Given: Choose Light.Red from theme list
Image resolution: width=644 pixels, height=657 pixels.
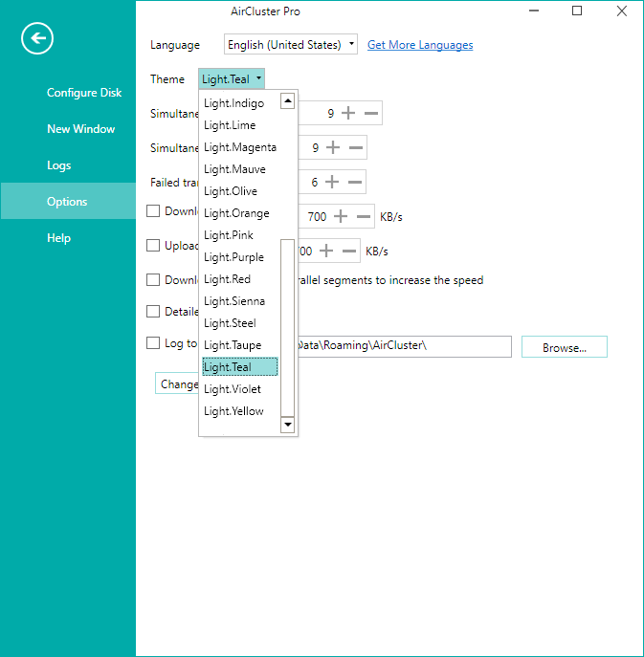Looking at the screenshot, I should tap(240, 279).
